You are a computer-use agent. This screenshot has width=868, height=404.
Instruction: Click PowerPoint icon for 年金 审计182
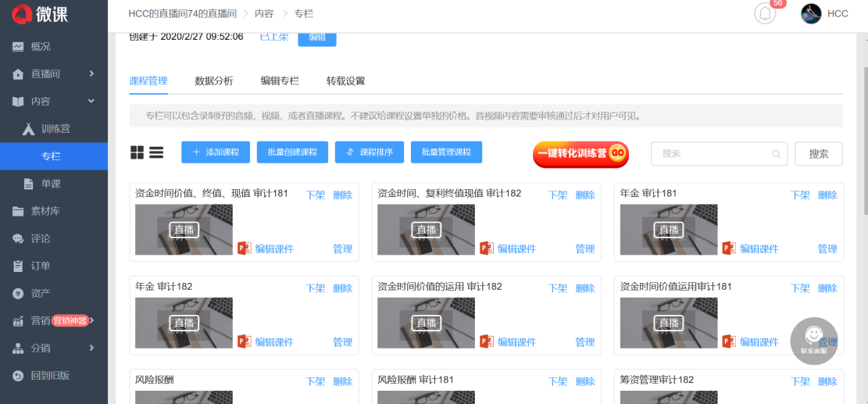(244, 341)
